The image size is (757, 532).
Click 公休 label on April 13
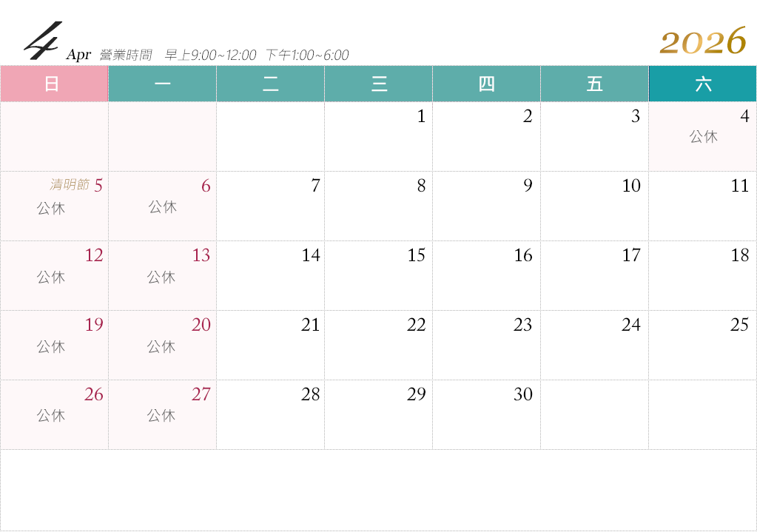161,277
